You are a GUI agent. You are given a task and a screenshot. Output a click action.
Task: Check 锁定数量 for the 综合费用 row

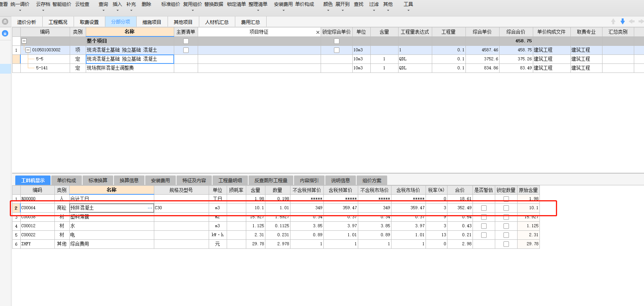pyautogui.click(x=506, y=244)
